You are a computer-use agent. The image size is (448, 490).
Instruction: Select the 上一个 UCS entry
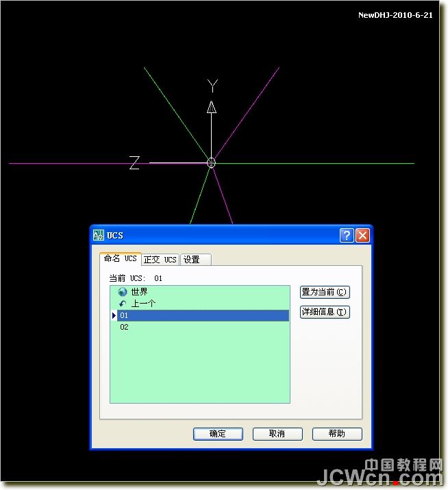[200, 304]
